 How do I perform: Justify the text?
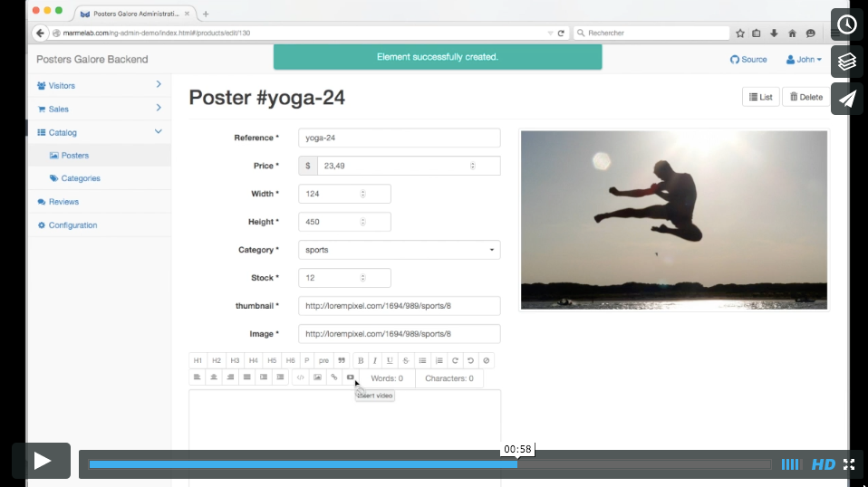pyautogui.click(x=246, y=377)
